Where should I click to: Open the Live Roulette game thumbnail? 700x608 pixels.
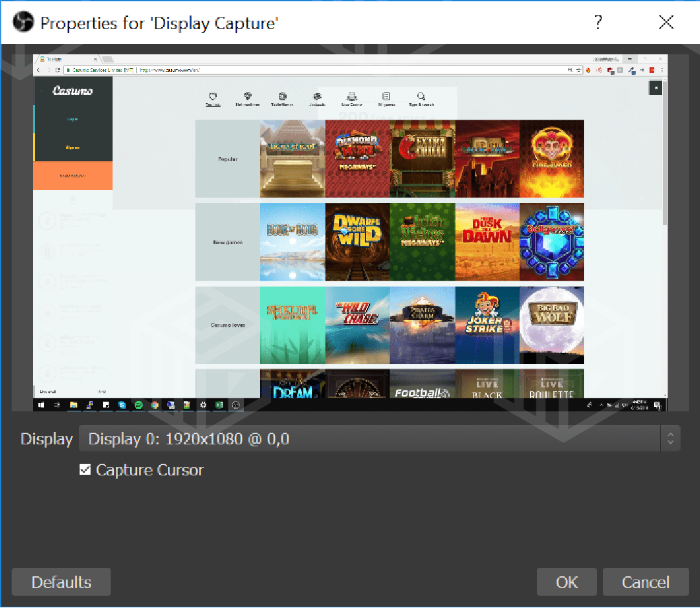coord(552,384)
